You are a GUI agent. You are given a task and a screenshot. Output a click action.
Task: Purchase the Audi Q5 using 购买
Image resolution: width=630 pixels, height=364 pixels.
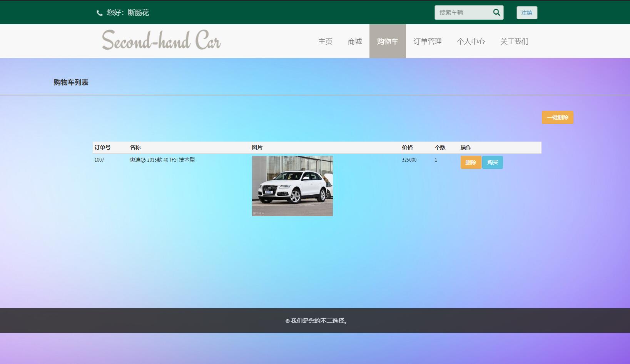pos(493,162)
